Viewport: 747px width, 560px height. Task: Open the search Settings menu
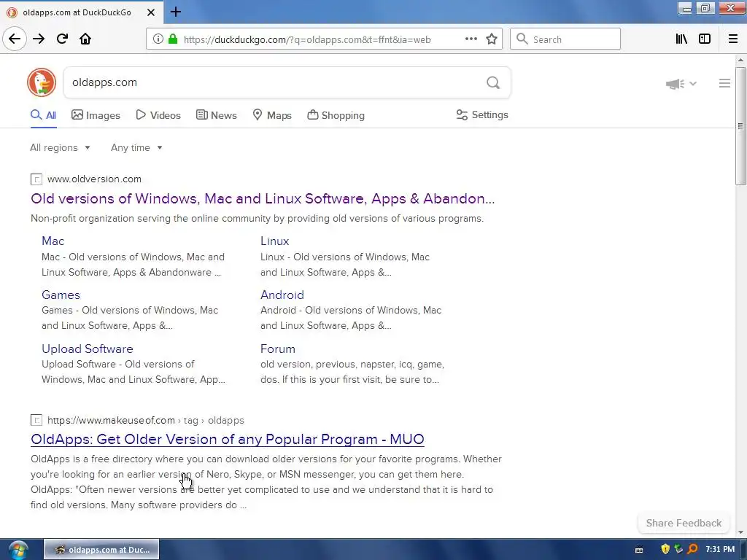(482, 114)
